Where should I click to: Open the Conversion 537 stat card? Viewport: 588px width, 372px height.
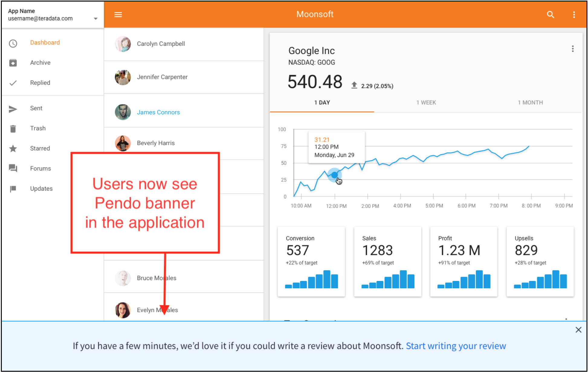311,262
